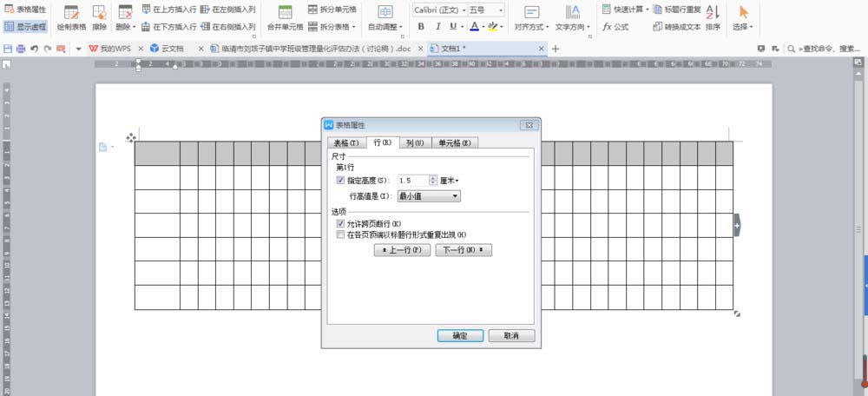The height and width of the screenshot is (396, 868).
Task: Click the 确定 button
Action: [x=460, y=335]
